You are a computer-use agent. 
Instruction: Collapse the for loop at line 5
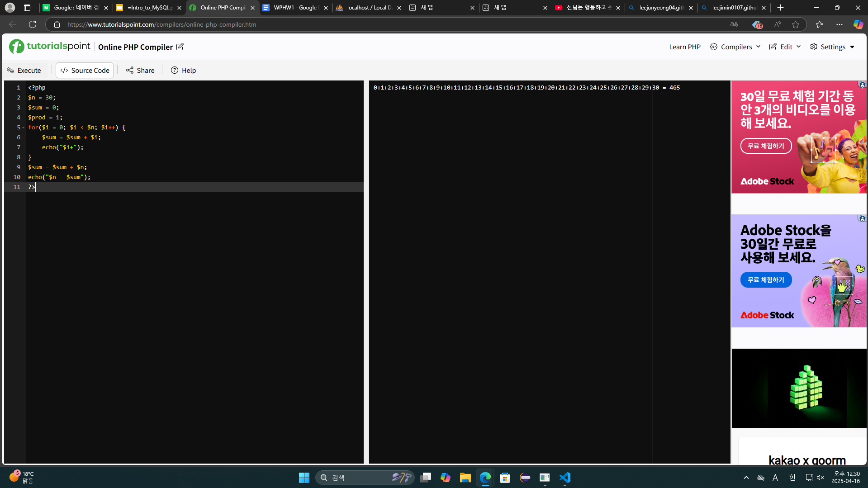click(24, 128)
